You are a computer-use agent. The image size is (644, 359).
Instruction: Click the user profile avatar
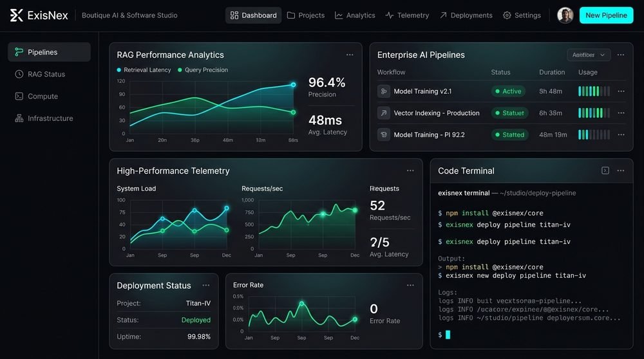565,15
